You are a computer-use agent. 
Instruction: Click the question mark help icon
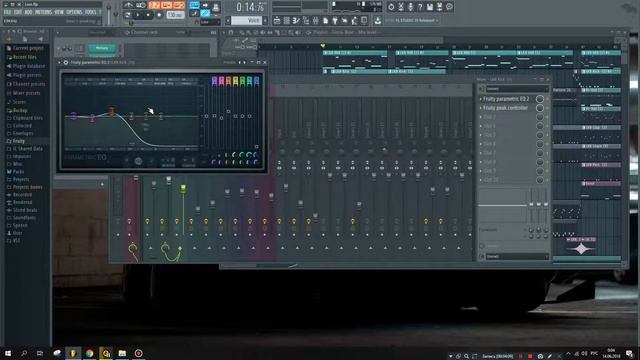click(x=420, y=7)
